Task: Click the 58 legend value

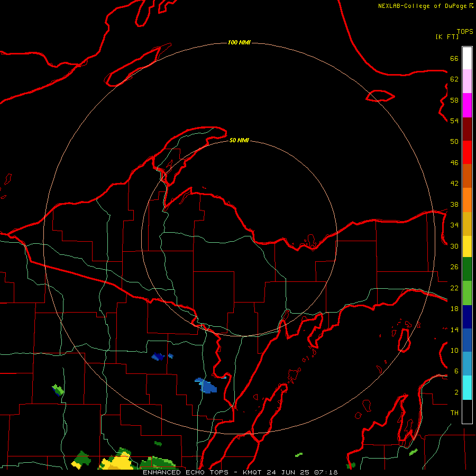Action: coord(454,100)
